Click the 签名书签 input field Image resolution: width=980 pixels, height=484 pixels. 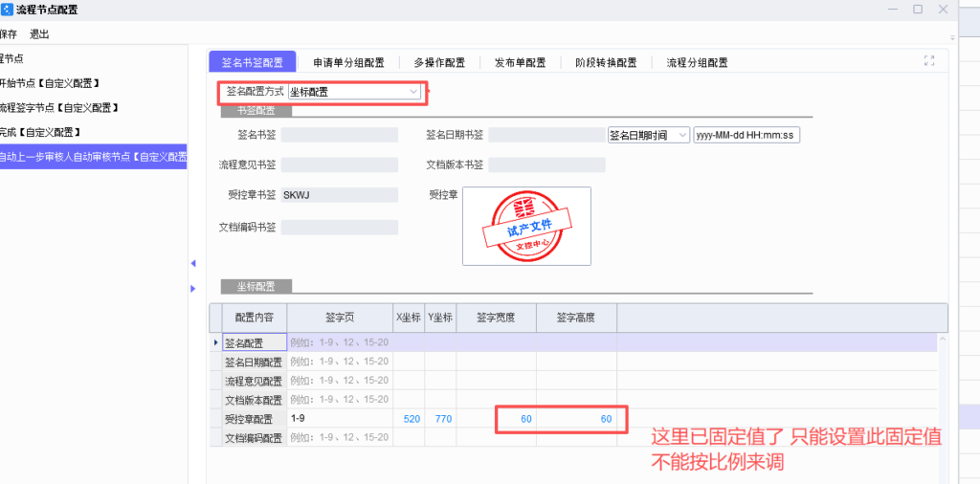340,135
